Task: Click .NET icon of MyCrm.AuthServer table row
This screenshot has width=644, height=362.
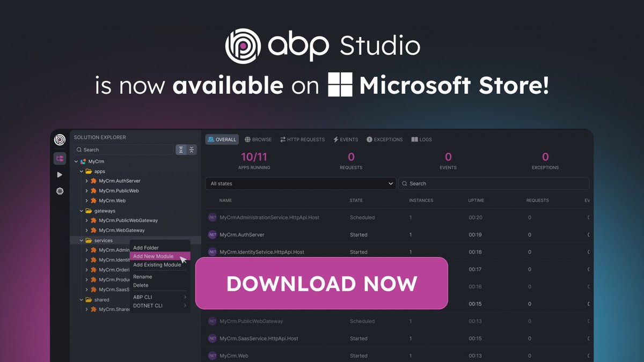Action: pyautogui.click(x=213, y=234)
